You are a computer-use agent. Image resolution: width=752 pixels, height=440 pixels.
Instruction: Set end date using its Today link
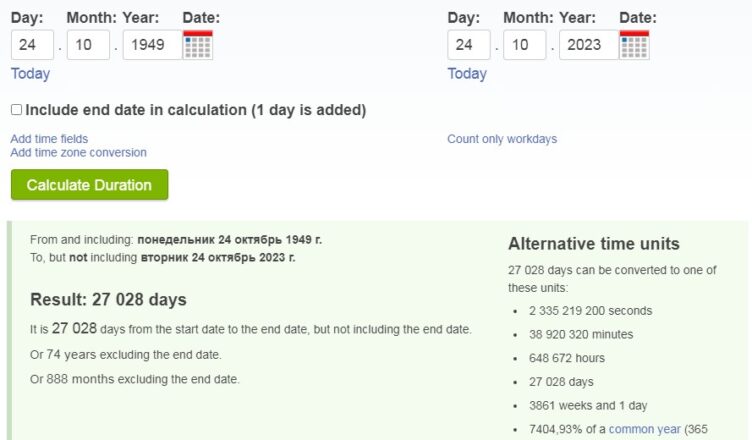(x=467, y=73)
